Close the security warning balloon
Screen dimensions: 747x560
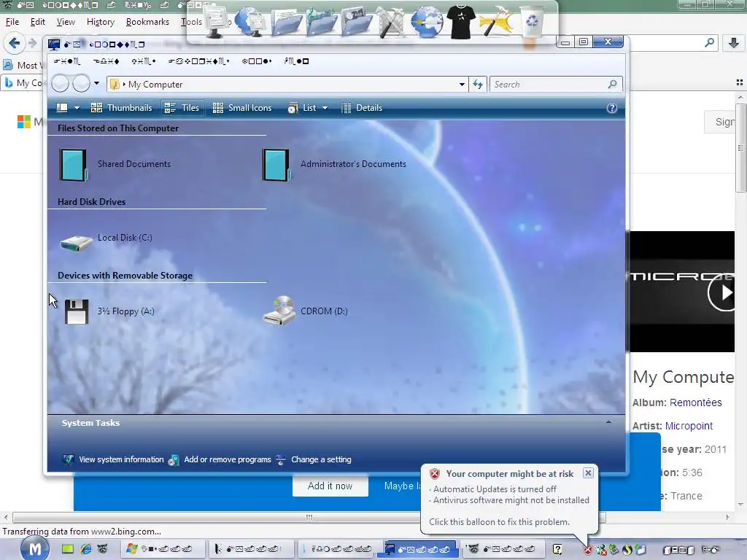pyautogui.click(x=589, y=472)
